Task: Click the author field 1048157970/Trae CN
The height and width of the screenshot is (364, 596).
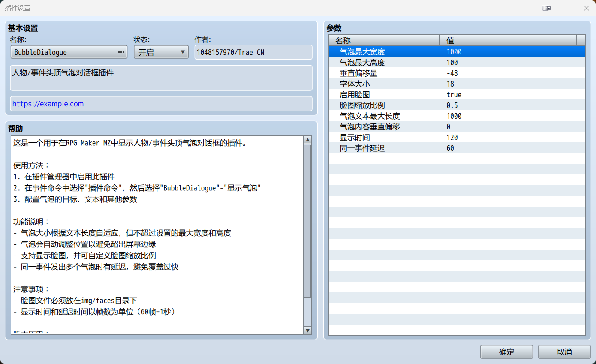Action: click(x=253, y=52)
